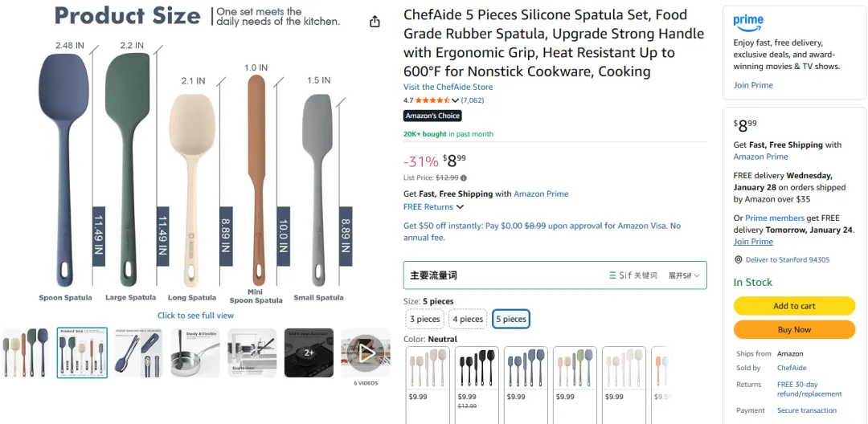Click the location pin delivery icon

click(x=739, y=260)
